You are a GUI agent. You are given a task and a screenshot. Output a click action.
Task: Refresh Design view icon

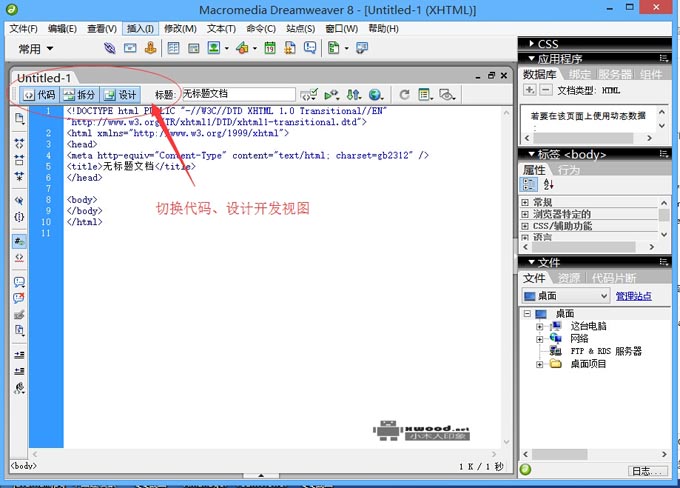[x=404, y=95]
